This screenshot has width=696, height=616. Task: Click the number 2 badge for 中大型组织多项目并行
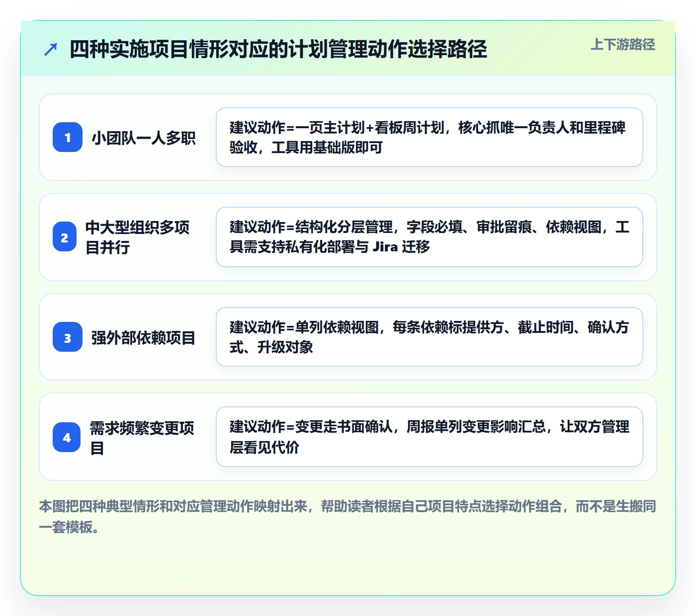(x=65, y=237)
